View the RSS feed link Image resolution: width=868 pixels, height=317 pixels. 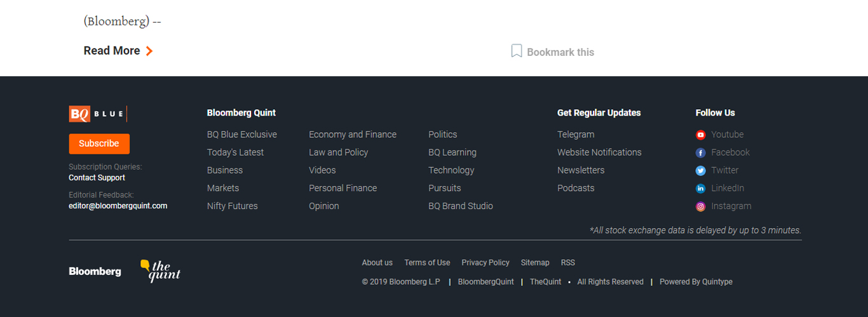coord(567,262)
